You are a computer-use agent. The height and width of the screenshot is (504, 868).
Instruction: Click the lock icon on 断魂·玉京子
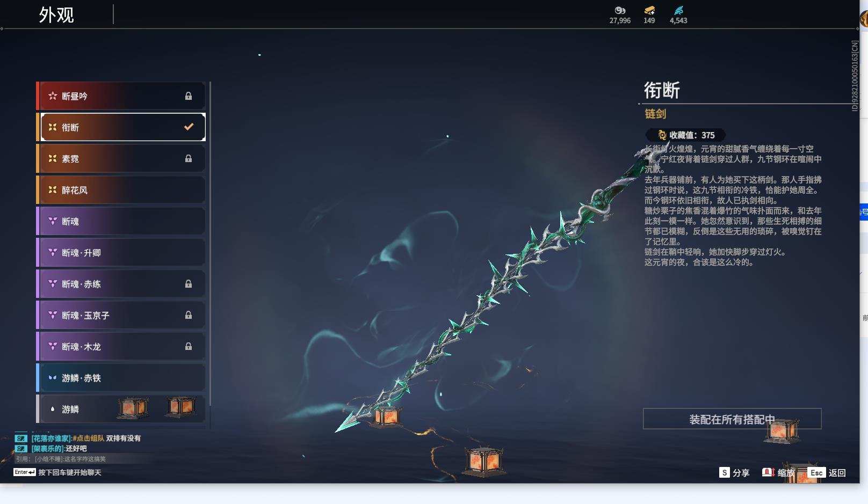pos(188,315)
